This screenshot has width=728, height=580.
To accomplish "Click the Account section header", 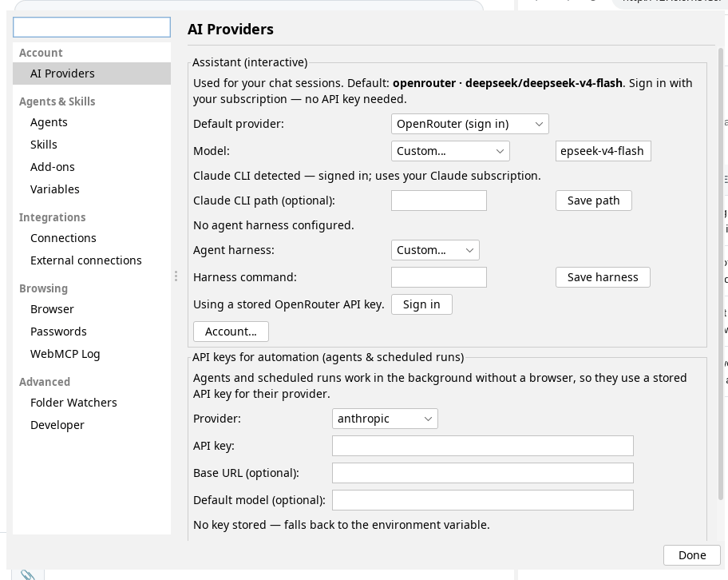I will coord(41,53).
